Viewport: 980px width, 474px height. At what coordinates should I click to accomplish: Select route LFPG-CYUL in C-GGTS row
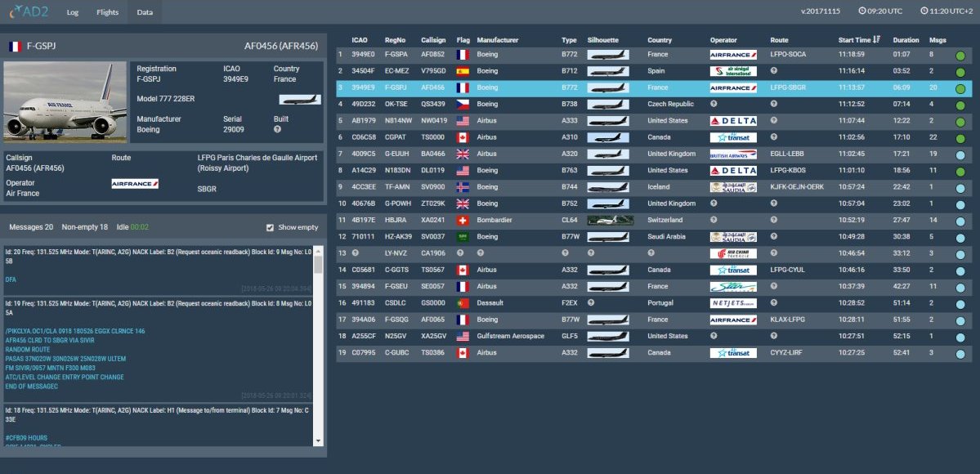pos(787,270)
